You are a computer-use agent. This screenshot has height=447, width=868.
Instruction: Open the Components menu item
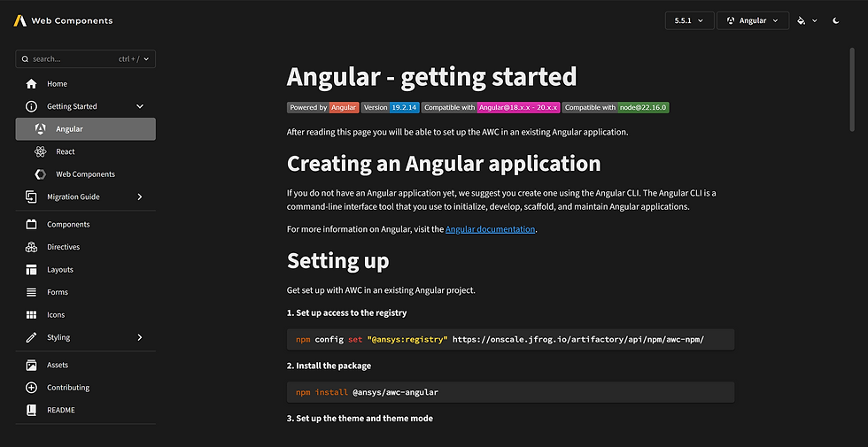tap(85, 225)
